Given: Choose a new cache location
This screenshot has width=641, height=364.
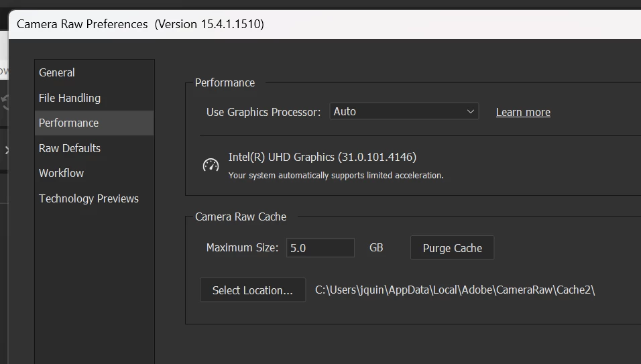Looking at the screenshot, I should pyautogui.click(x=253, y=290).
